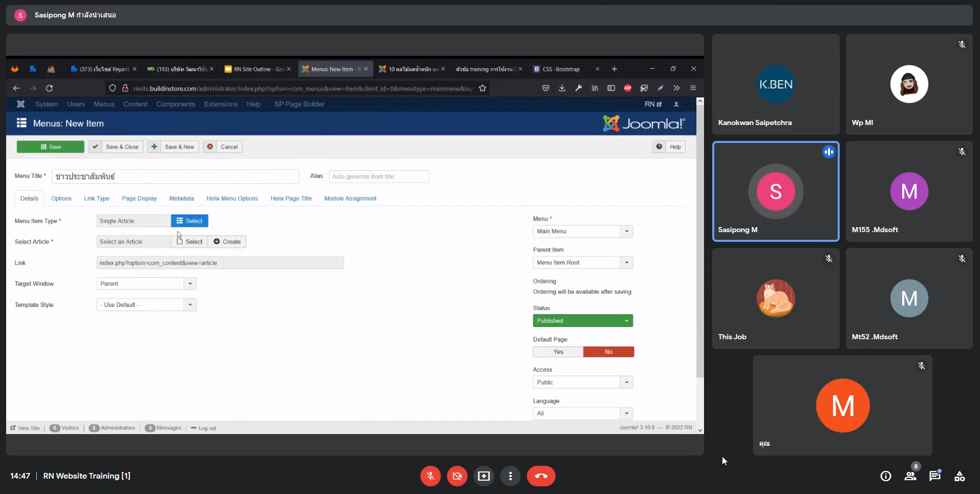
Task: Expand the Status Published dropdown
Action: 583,321
